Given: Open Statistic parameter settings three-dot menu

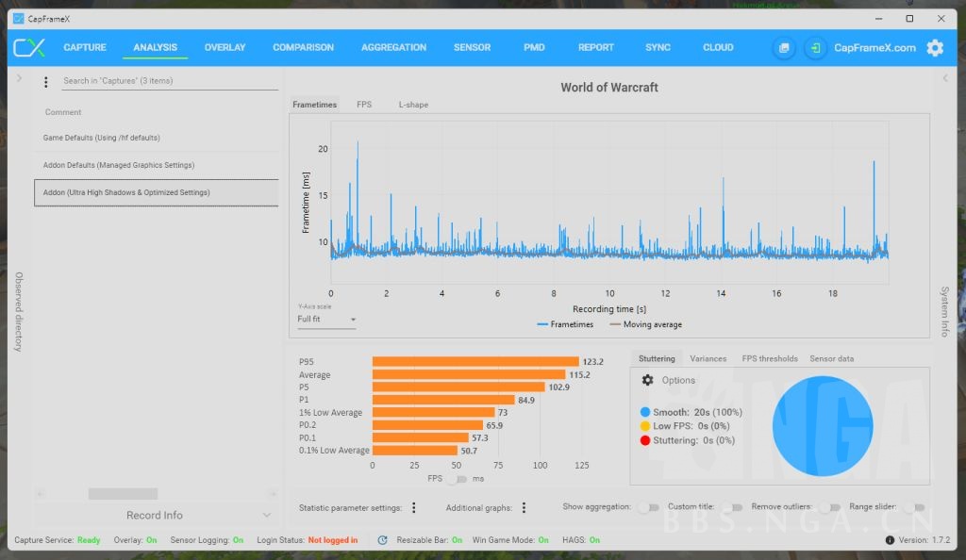Looking at the screenshot, I should [x=413, y=507].
